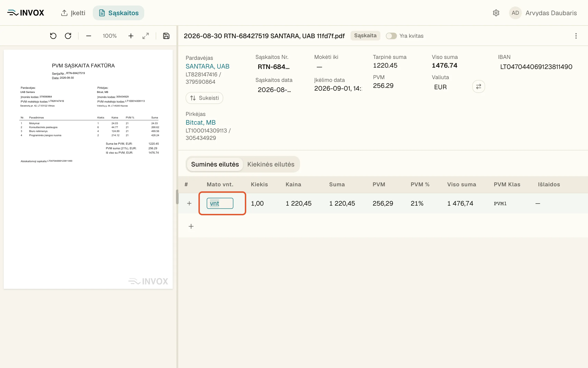Click the PVM Klas cell PVM1
Screen dimensions: 588x368
[500, 204]
